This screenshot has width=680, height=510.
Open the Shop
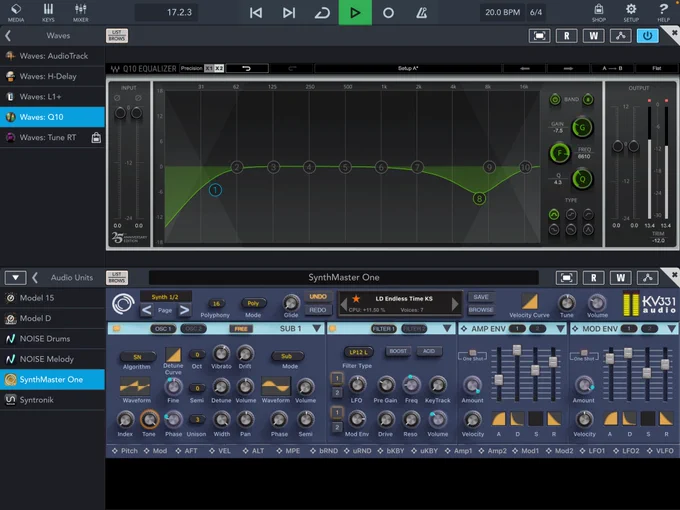click(x=598, y=12)
